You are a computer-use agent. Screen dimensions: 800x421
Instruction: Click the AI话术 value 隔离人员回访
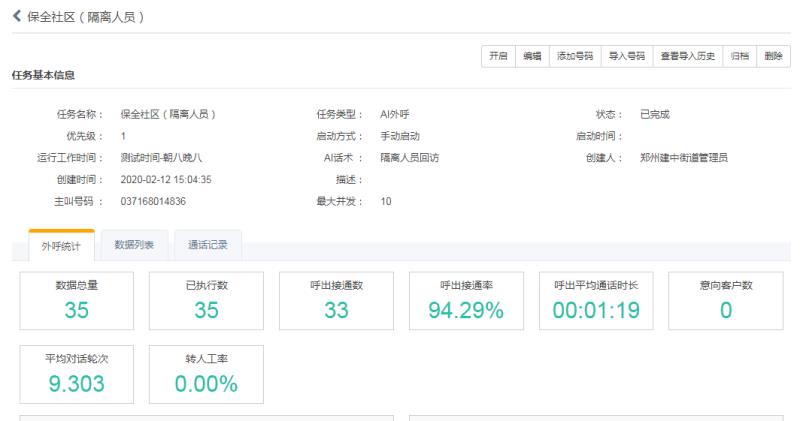(409, 157)
